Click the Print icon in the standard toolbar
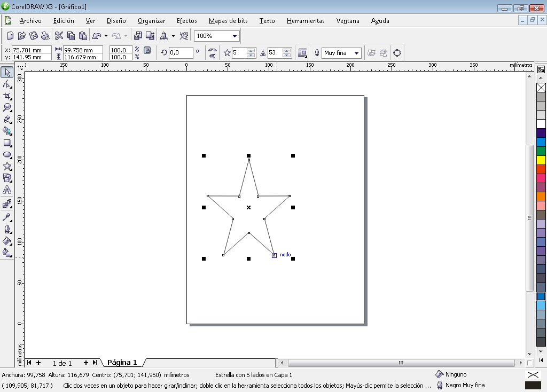547x392 pixels. 45,35
